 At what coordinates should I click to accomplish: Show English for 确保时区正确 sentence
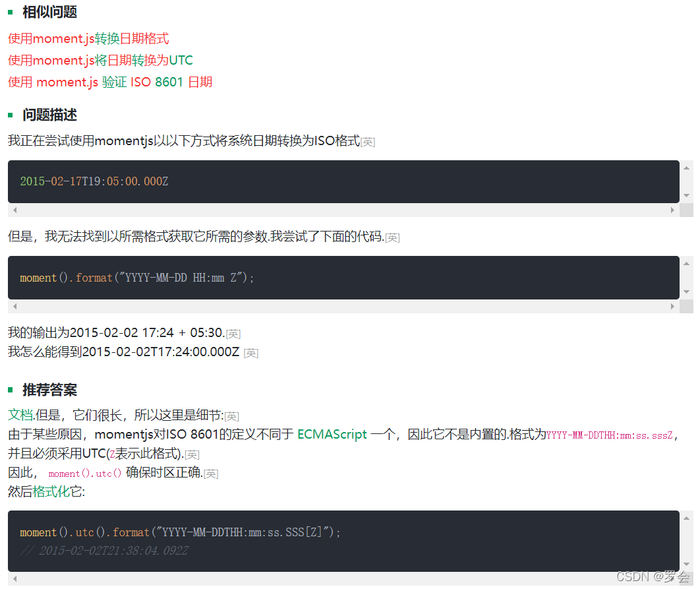click(211, 474)
